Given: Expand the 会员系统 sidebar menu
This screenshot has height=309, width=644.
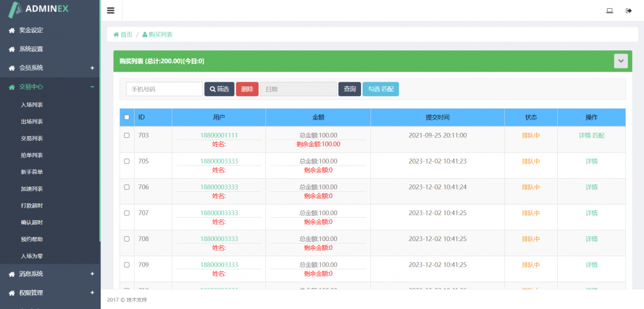Looking at the screenshot, I should coord(92,68).
